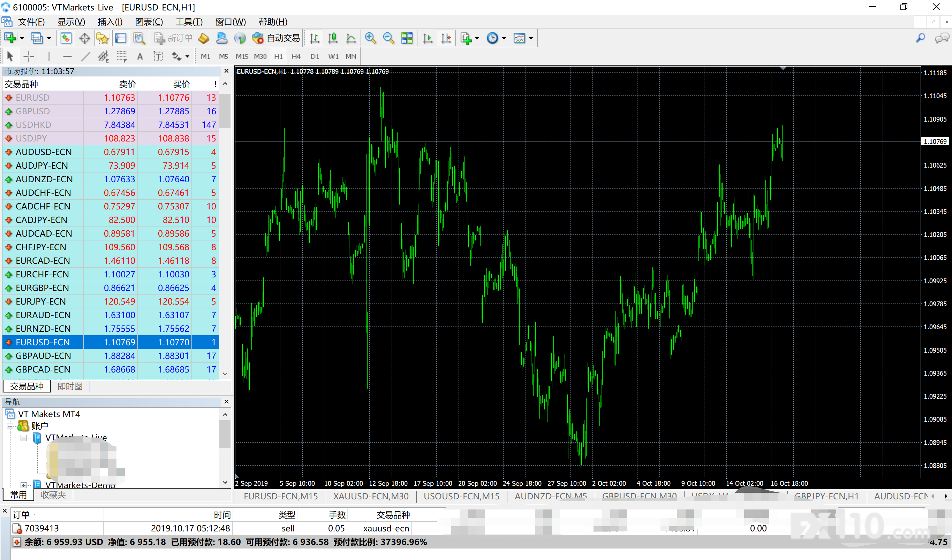The image size is (952, 560).
Task: Tile the chart windows
Action: 407,38
